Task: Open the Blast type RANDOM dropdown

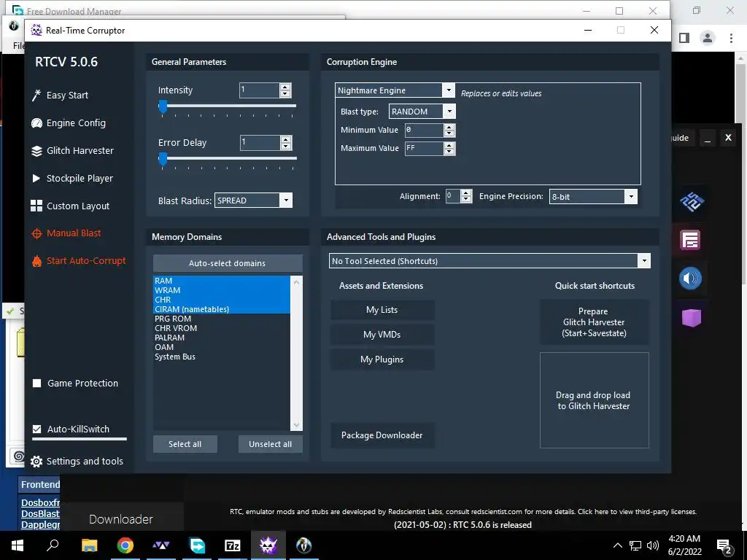Action: click(449, 112)
